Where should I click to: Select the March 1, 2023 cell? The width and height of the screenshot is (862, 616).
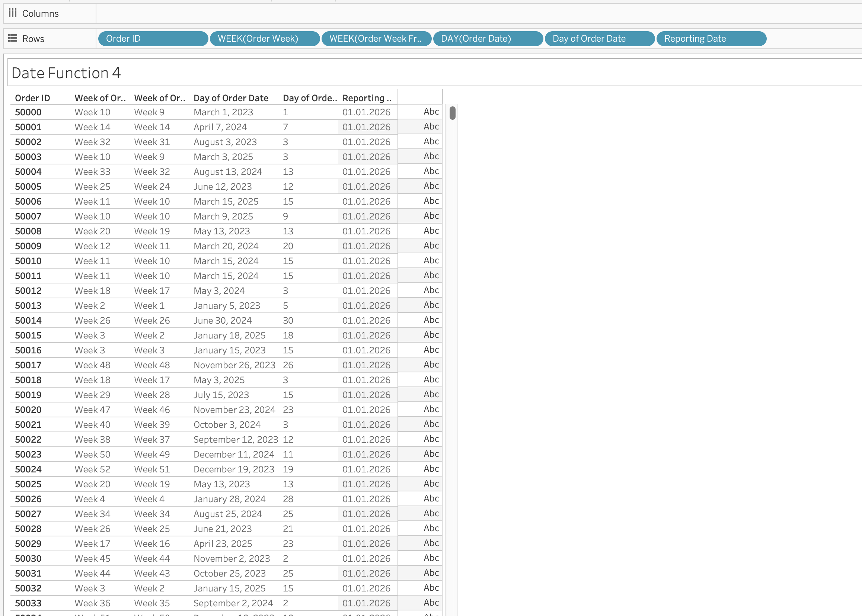point(223,112)
